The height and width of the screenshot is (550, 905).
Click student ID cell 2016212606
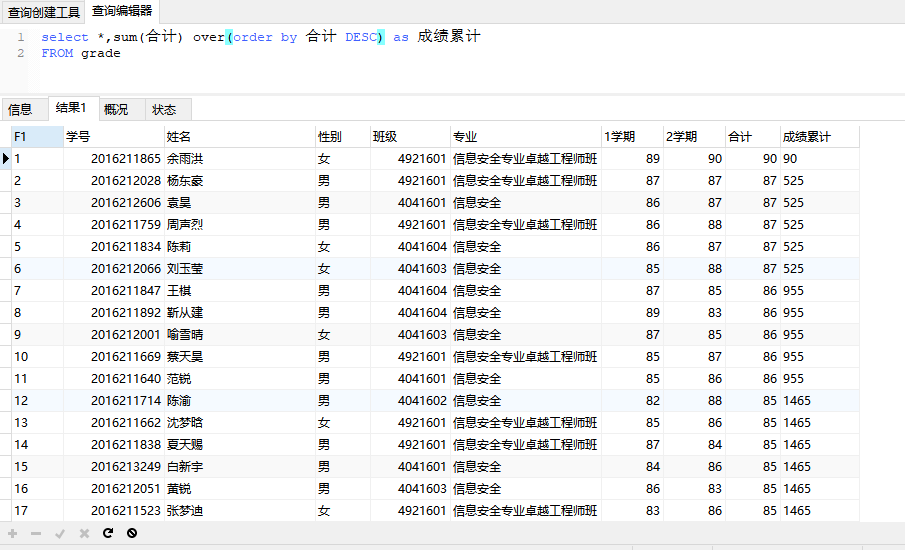114,203
